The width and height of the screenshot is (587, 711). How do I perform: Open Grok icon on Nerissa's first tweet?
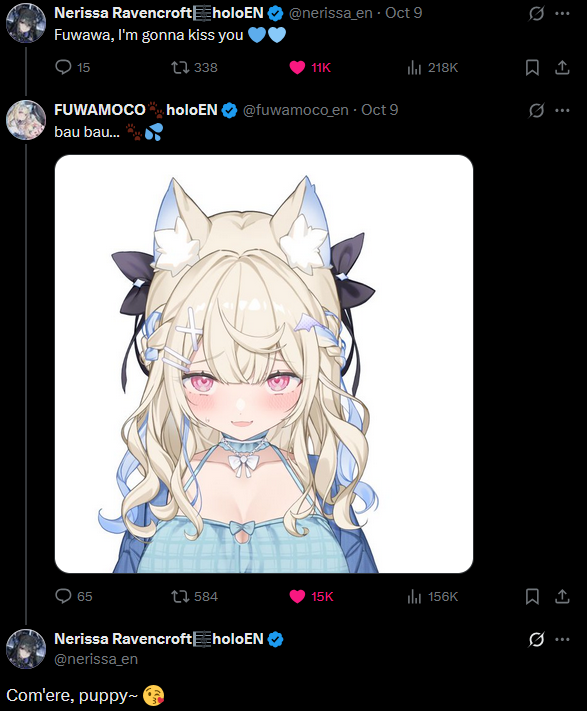[x=536, y=14]
